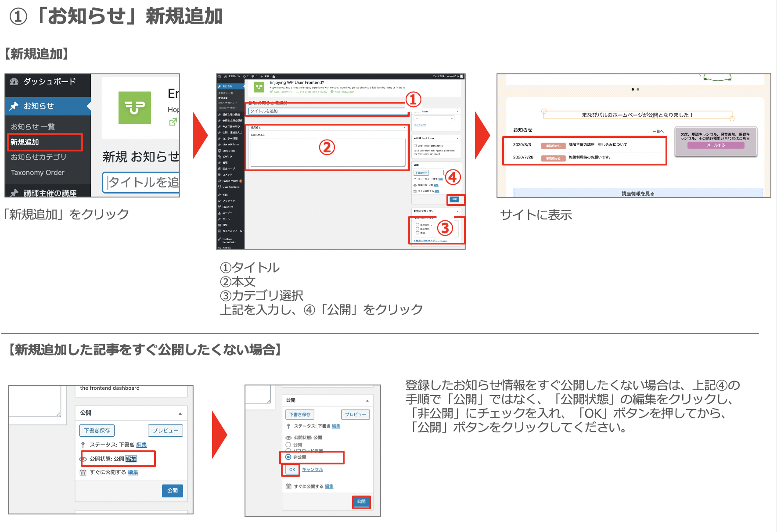Collapse 公開 panel in bottom-left screenshot
This screenshot has height=532, width=777.
[x=180, y=413]
